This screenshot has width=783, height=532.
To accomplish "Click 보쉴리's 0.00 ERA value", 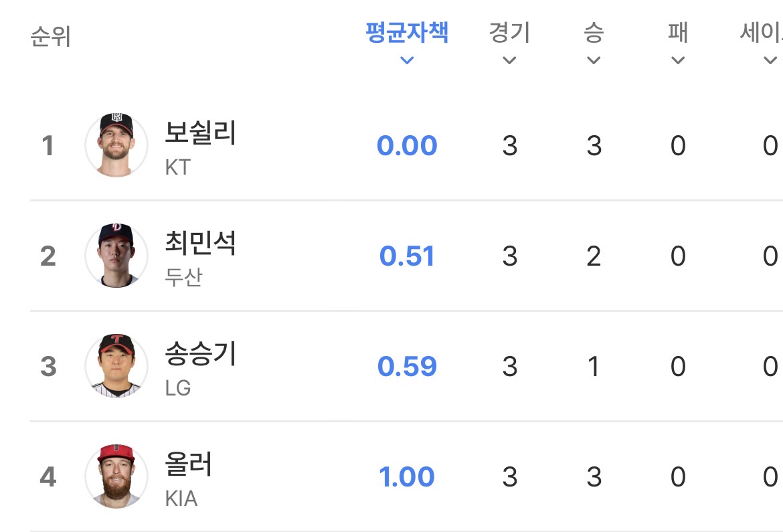I will (407, 146).
